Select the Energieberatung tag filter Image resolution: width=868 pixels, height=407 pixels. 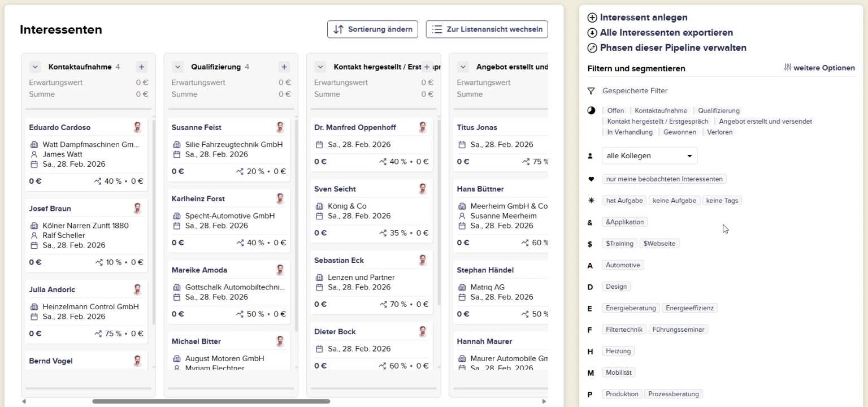tap(631, 308)
